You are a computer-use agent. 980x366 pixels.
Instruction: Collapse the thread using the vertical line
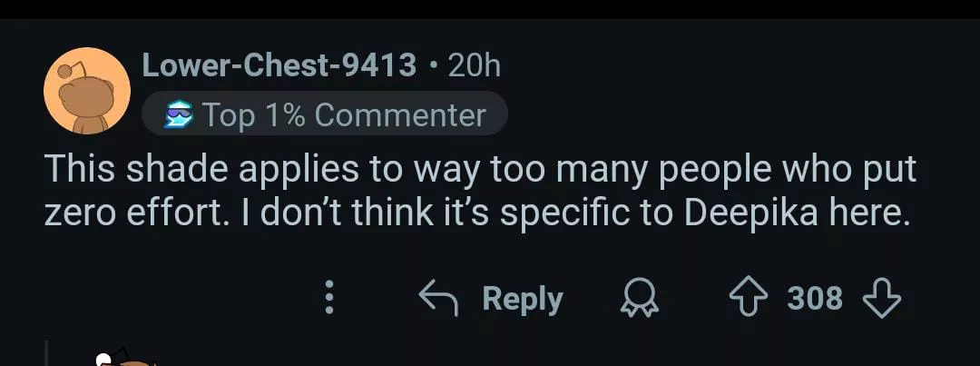[x=47, y=354]
